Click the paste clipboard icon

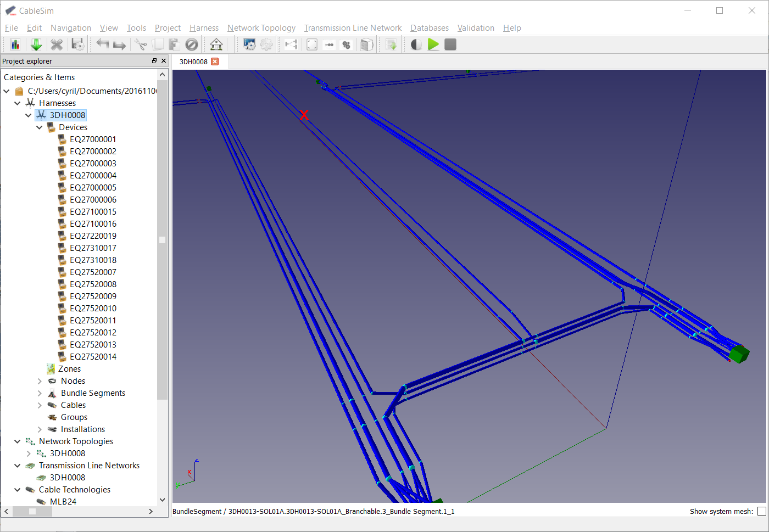point(174,44)
